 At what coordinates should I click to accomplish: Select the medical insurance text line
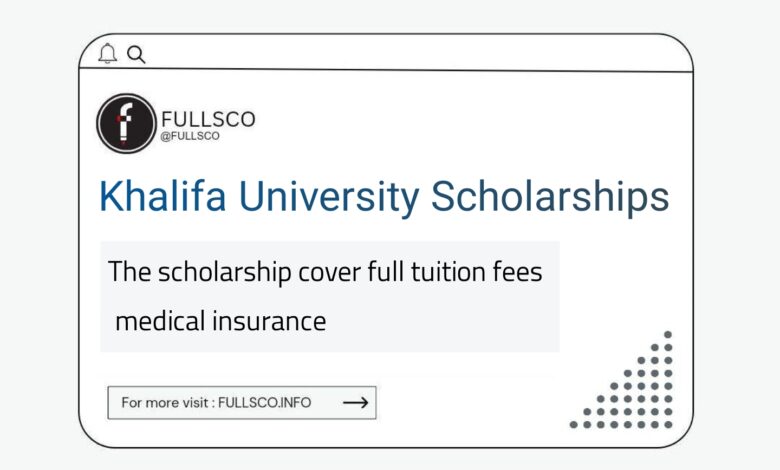[x=220, y=321]
